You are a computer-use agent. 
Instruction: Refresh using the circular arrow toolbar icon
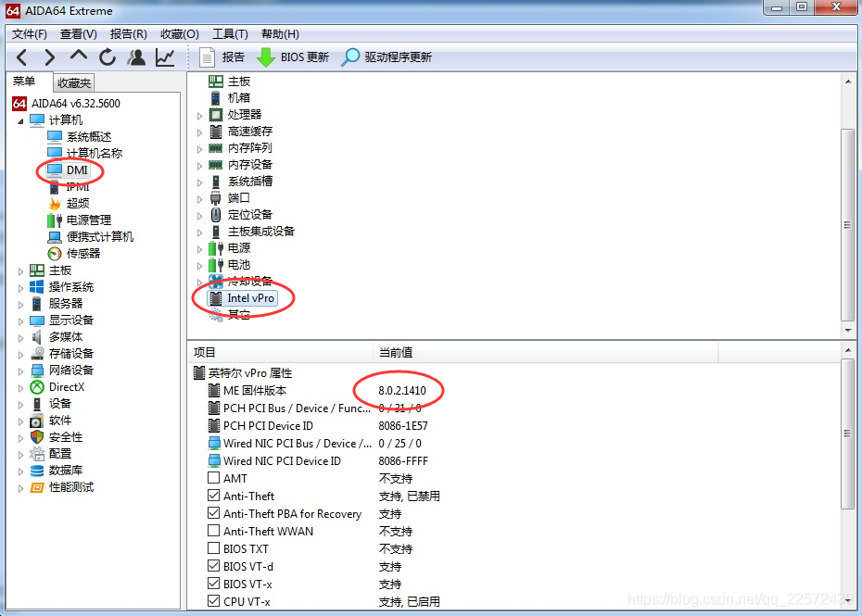[108, 57]
